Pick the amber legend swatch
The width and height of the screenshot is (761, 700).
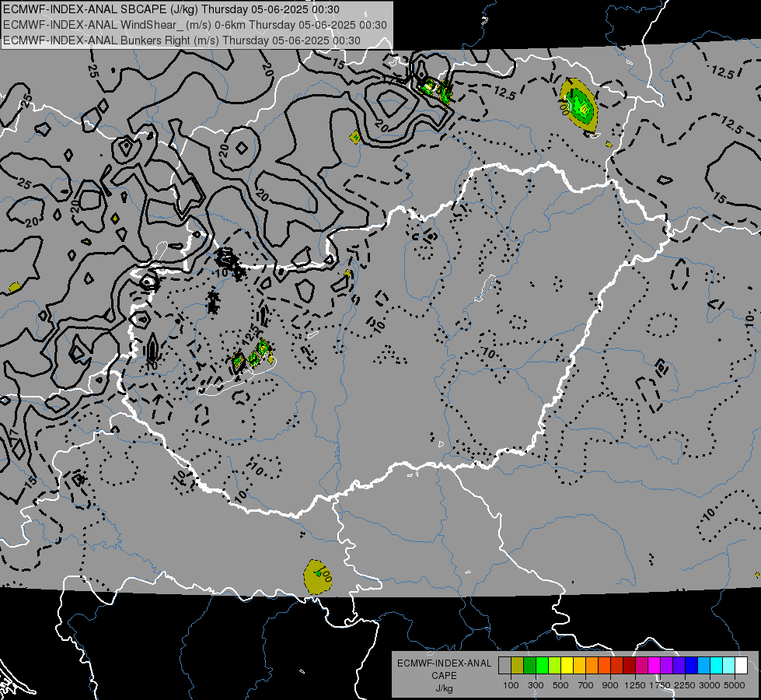pos(579,666)
